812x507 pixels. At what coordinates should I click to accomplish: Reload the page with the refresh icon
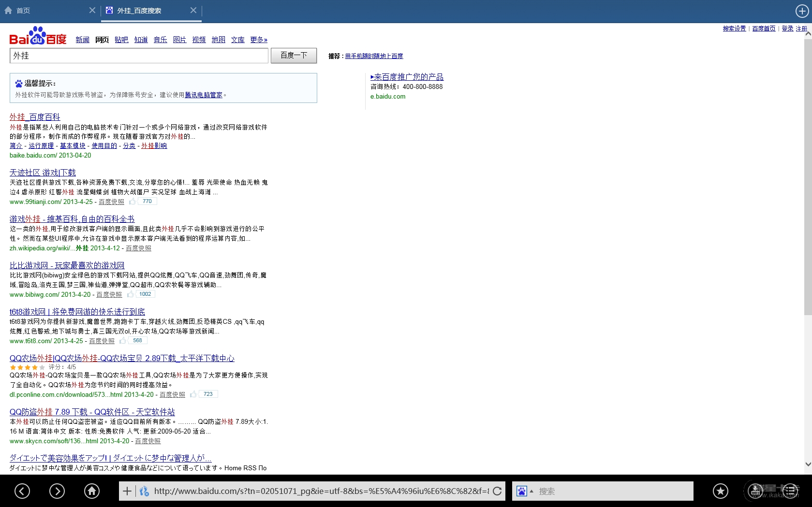click(x=497, y=491)
